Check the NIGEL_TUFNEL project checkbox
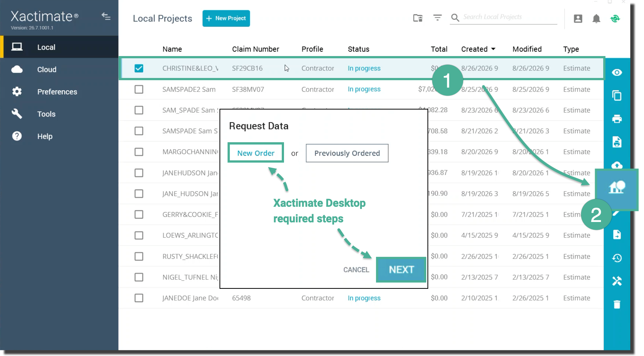Screen dimensions: 644x356 [x=139, y=277]
